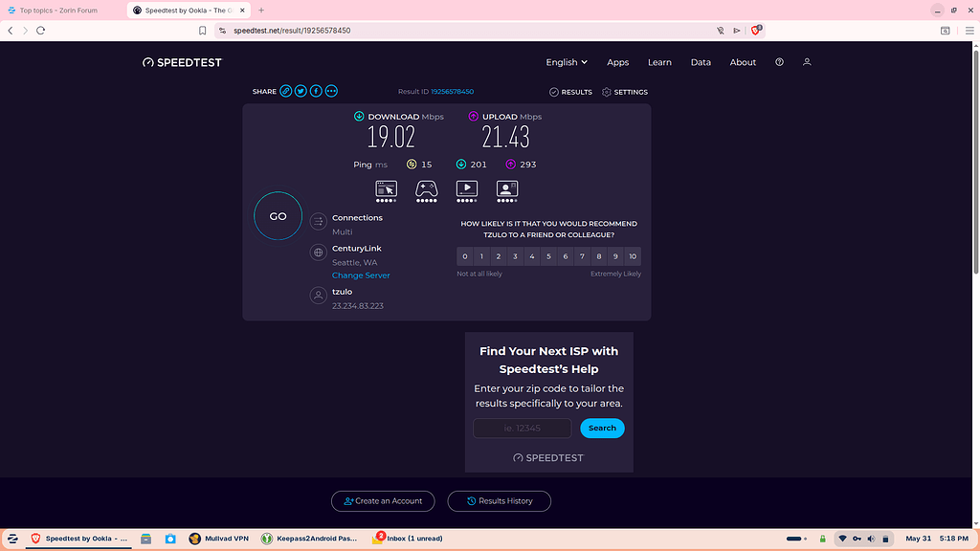This screenshot has width=980, height=551.
Task: Rate recommendation score 7
Action: click(582, 256)
